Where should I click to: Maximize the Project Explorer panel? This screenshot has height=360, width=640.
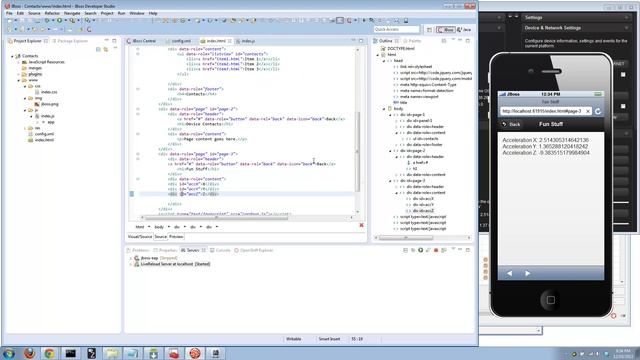pos(114,41)
